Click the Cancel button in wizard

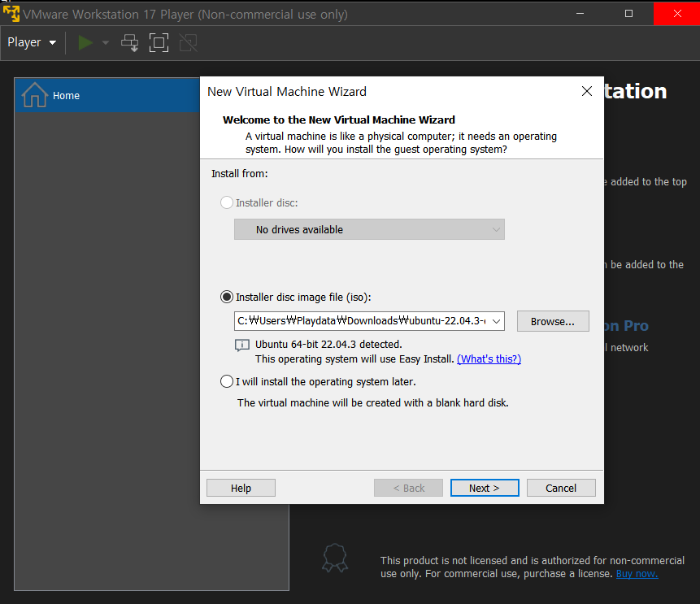(561, 488)
